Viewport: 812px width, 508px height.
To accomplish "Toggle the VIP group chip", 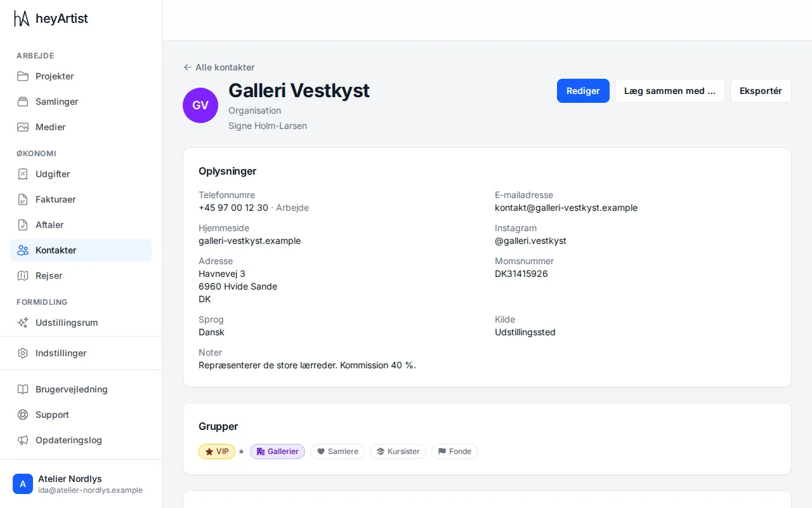I will point(217,451).
